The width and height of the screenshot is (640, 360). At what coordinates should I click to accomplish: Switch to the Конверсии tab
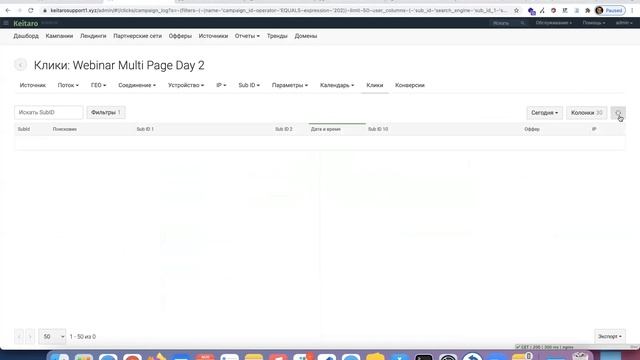point(410,85)
